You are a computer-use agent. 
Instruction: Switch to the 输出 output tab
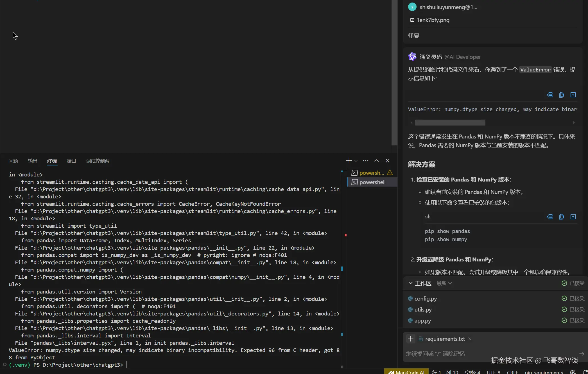point(33,161)
